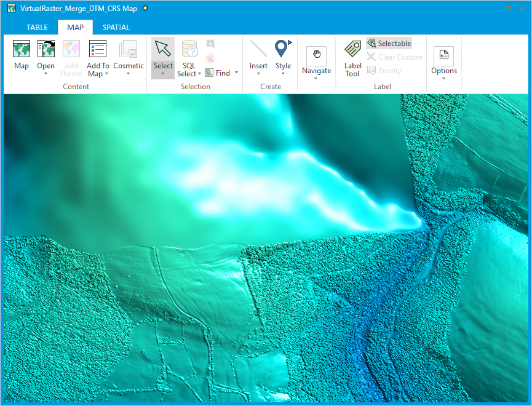Click the Style pin icon

[x=283, y=49]
